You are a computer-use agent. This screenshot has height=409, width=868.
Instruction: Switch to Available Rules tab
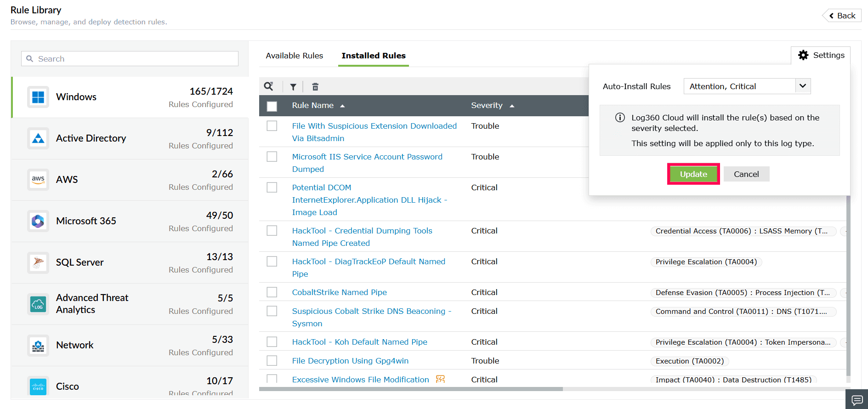click(x=294, y=56)
